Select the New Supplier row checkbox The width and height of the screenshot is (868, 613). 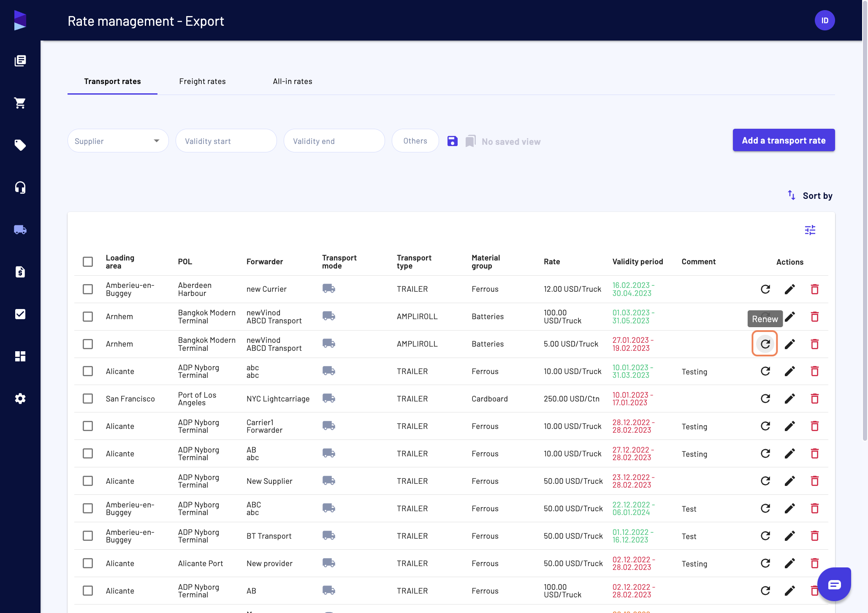click(x=88, y=481)
